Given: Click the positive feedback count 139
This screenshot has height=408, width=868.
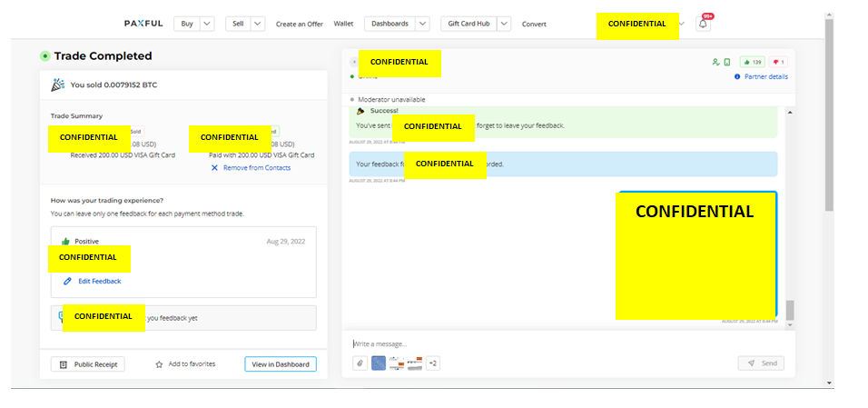Looking at the screenshot, I should 753,62.
